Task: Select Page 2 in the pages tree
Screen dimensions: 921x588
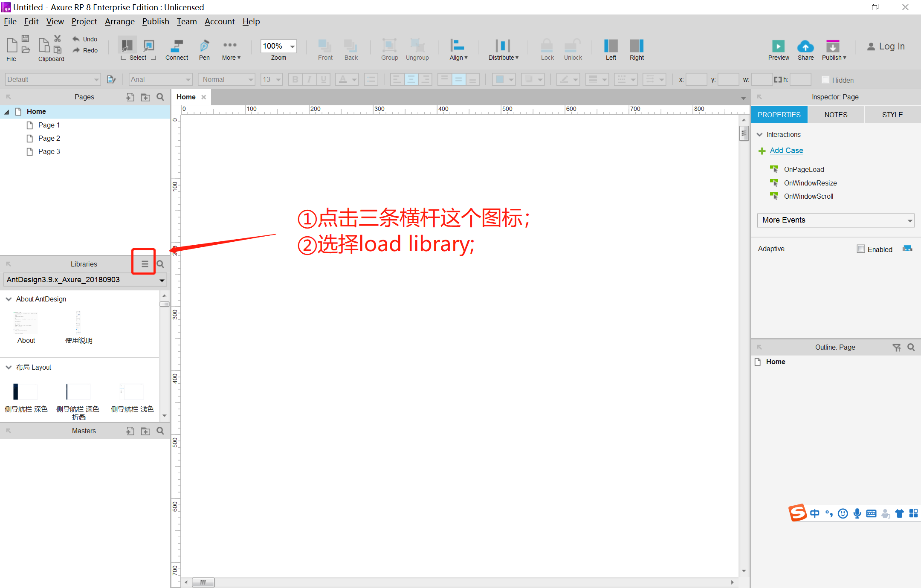Action: [x=49, y=138]
